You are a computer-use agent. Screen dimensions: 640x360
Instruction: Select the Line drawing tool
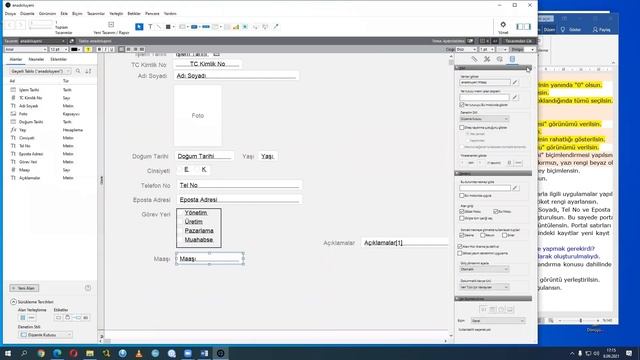point(159,27)
